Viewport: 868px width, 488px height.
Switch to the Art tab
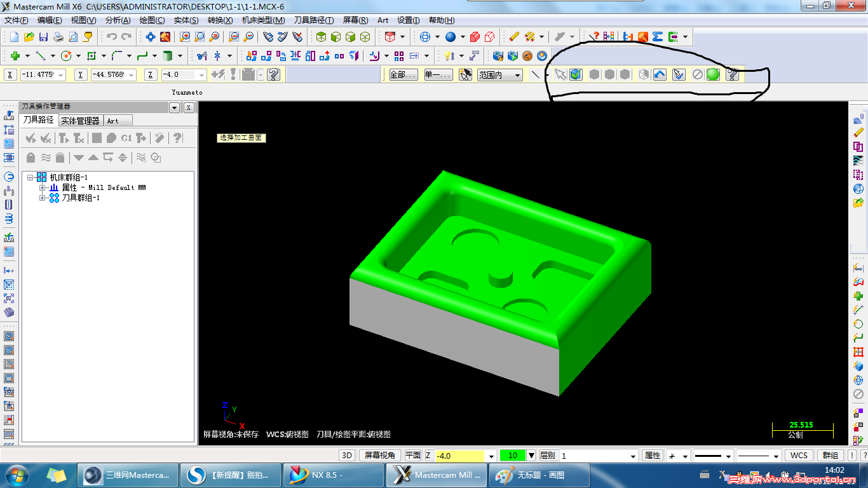[118, 120]
